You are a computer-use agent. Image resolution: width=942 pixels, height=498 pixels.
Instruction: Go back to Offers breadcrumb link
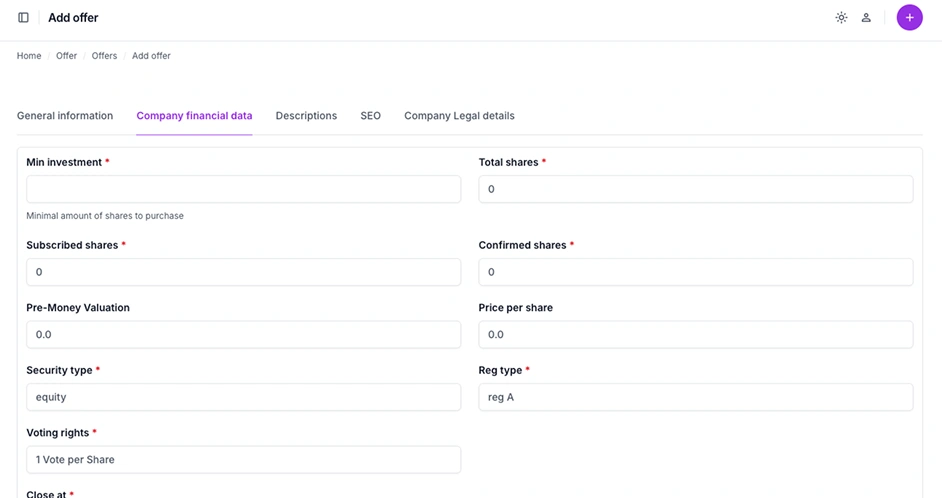coord(104,56)
